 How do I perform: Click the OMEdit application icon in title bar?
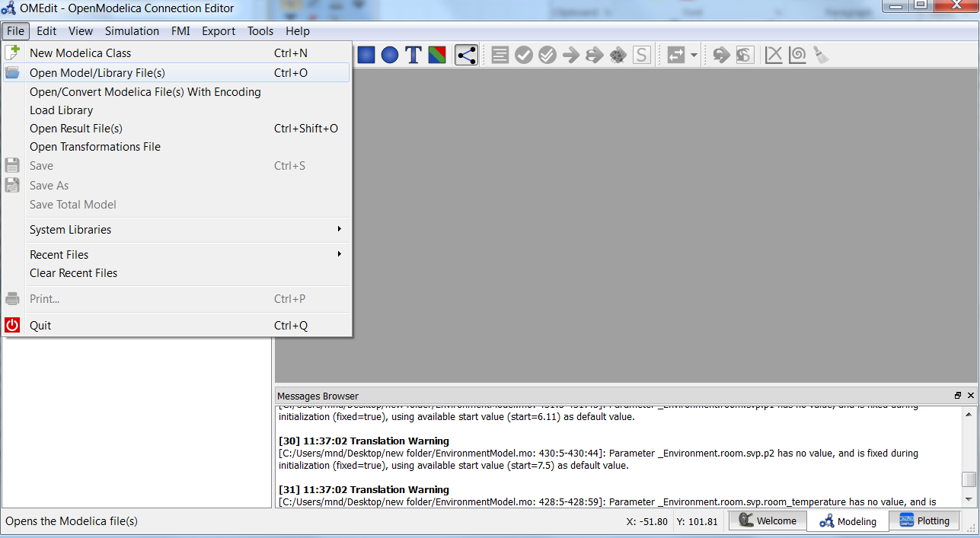8,9
